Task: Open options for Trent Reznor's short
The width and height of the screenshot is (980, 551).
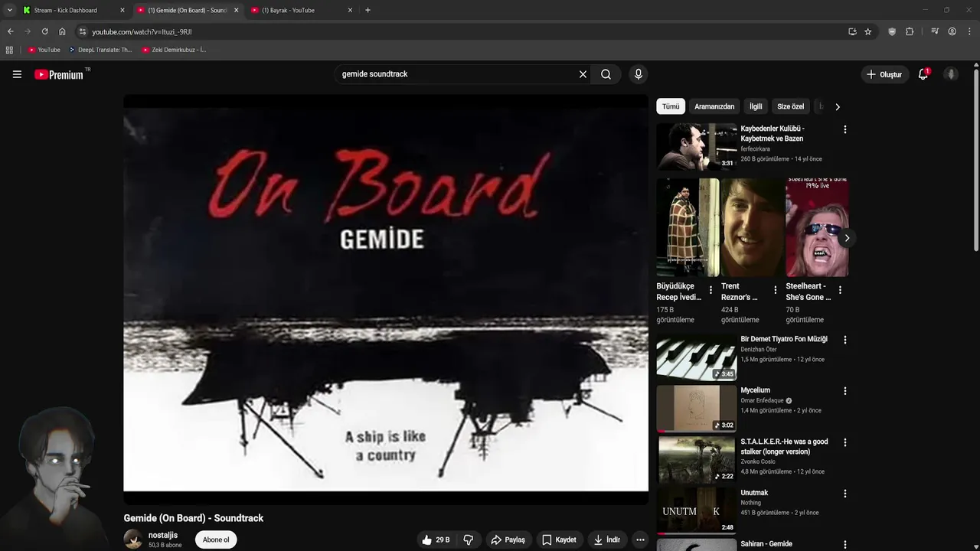Action: point(776,290)
